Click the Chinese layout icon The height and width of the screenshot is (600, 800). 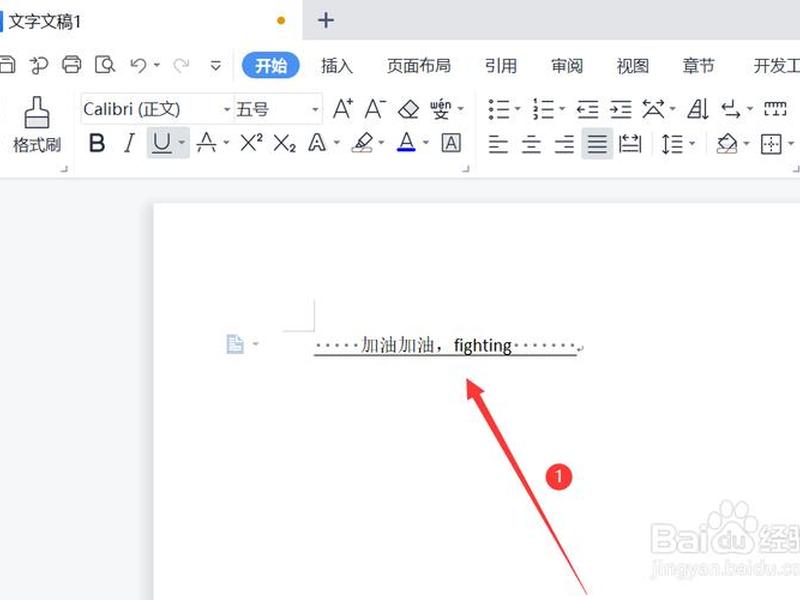653,109
